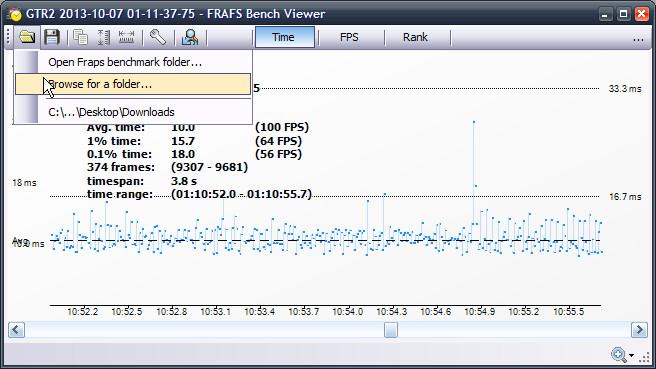
Task: Click the '3.8 s' timespan value
Action: click(184, 181)
